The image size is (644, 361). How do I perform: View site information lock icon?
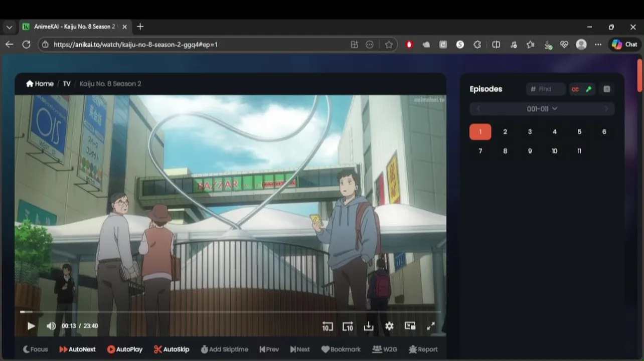pos(45,45)
